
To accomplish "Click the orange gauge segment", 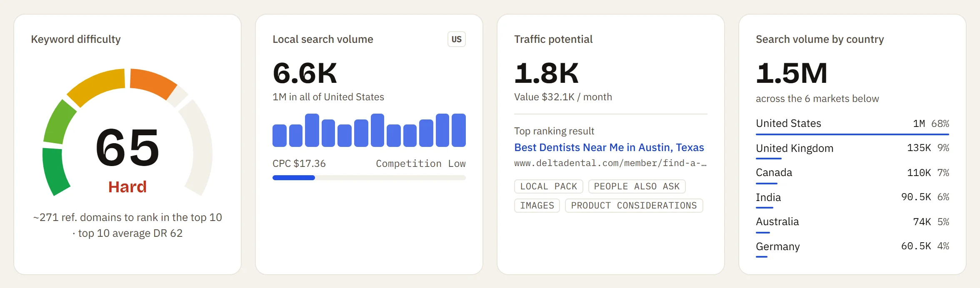I will pyautogui.click(x=152, y=83).
